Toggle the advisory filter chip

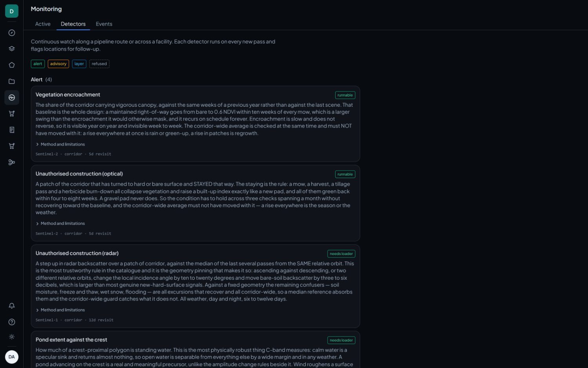tap(58, 64)
